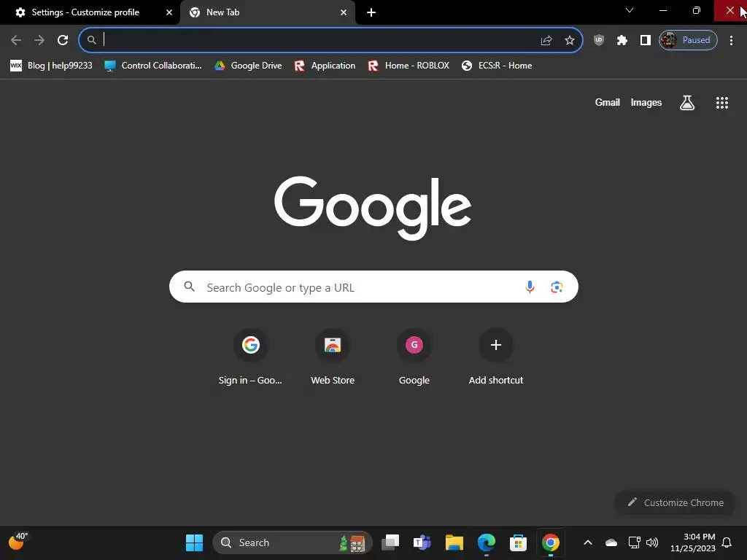Open the uBlock shield extension icon
747x560 pixels.
pyautogui.click(x=599, y=40)
